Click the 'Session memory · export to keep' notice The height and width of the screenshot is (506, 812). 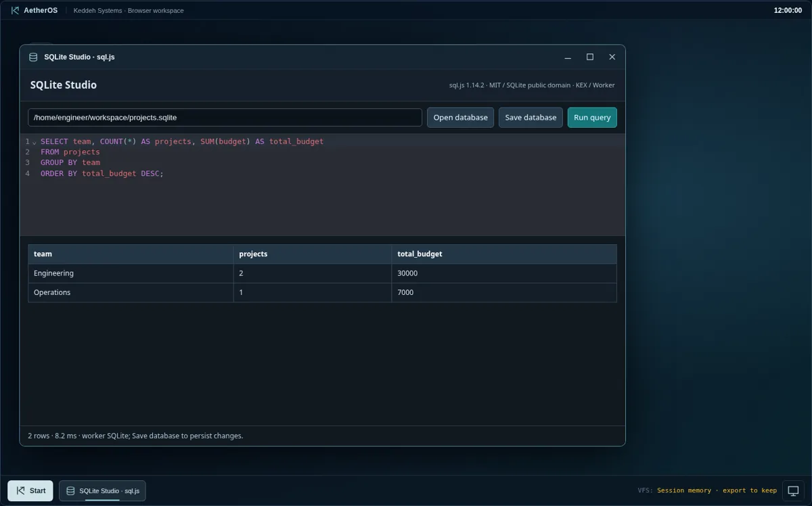point(717,490)
